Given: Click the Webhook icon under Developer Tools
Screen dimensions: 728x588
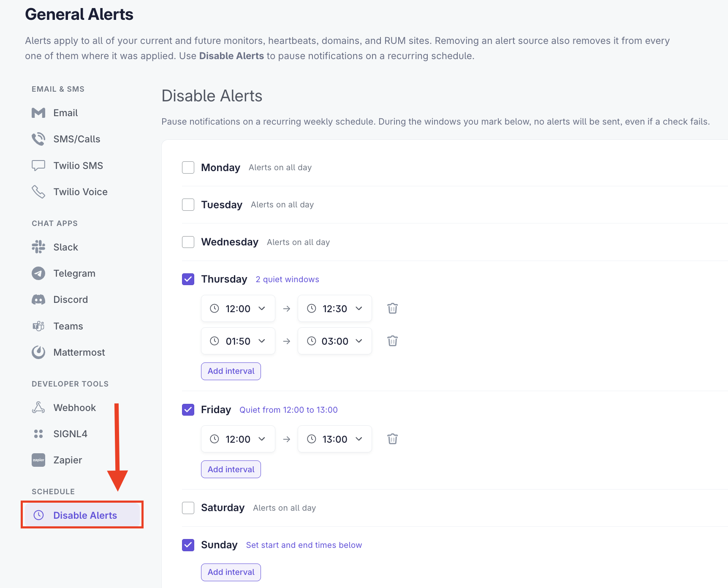Looking at the screenshot, I should [38, 408].
